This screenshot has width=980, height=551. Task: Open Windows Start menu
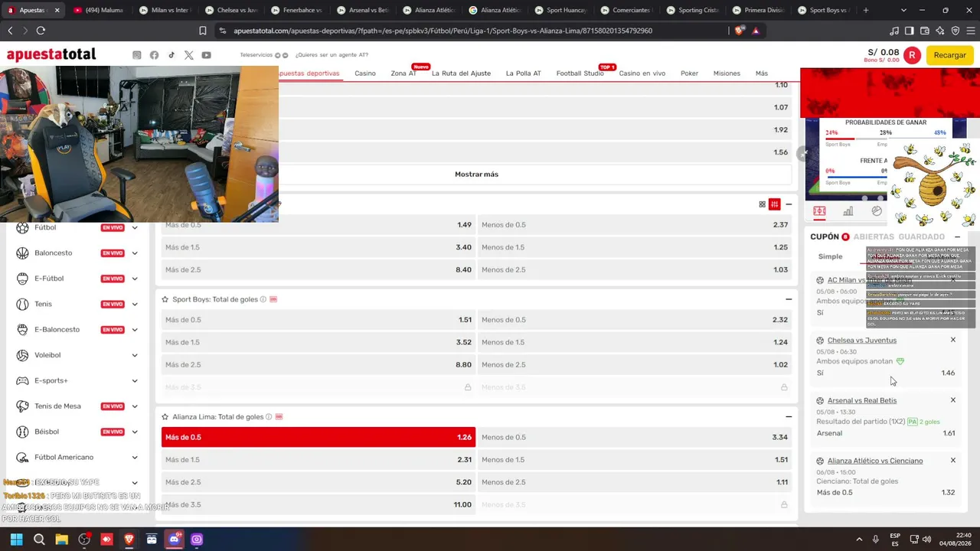16,540
